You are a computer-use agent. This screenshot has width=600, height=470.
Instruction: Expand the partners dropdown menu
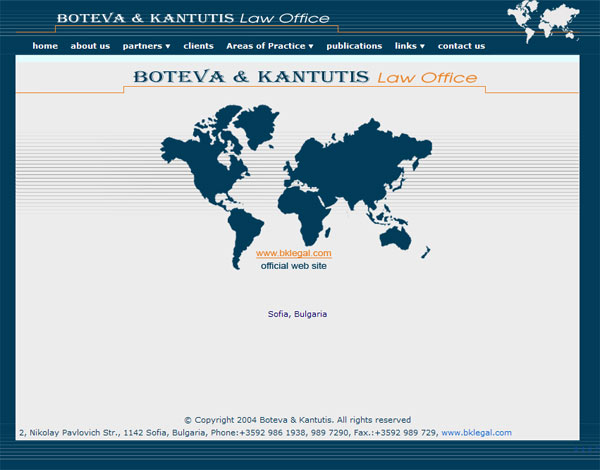point(146,46)
